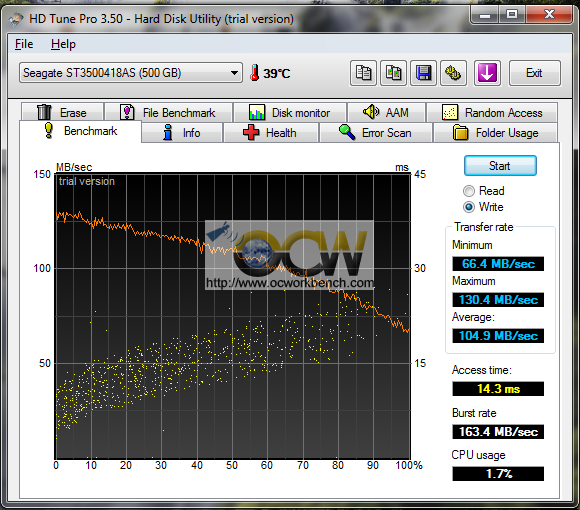Screen dimensions: 580x510
Task: Click the Exit button
Action: (x=535, y=73)
